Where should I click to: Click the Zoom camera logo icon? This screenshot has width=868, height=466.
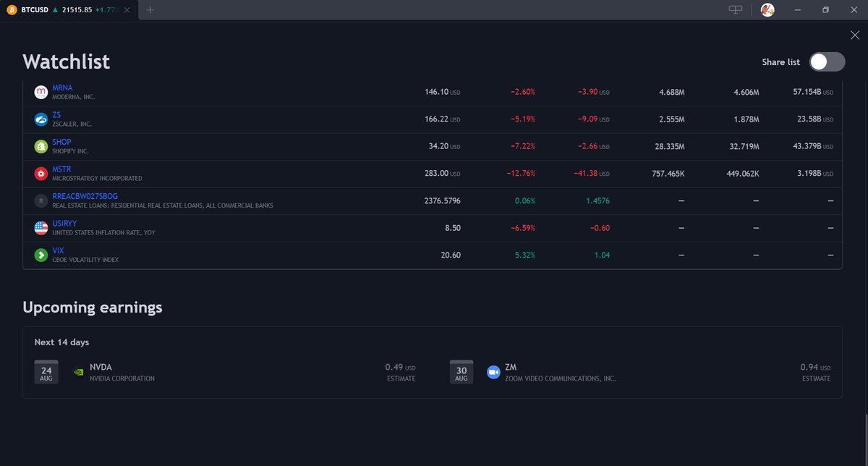point(494,372)
